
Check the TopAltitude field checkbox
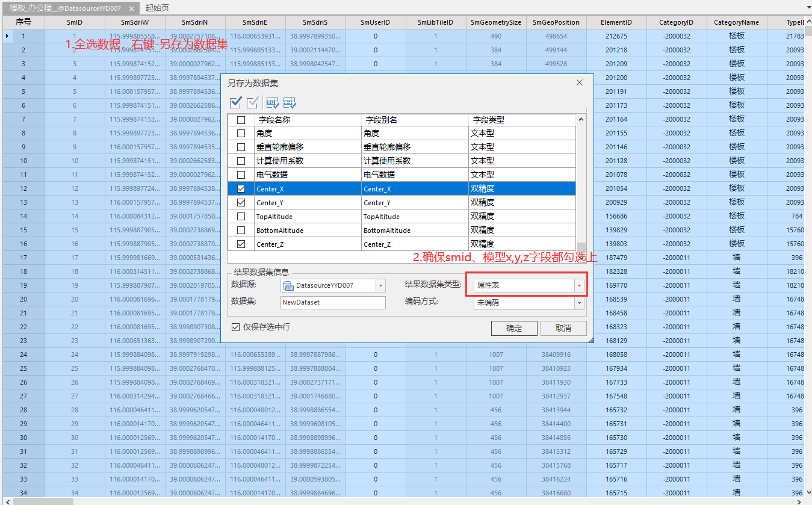(241, 216)
